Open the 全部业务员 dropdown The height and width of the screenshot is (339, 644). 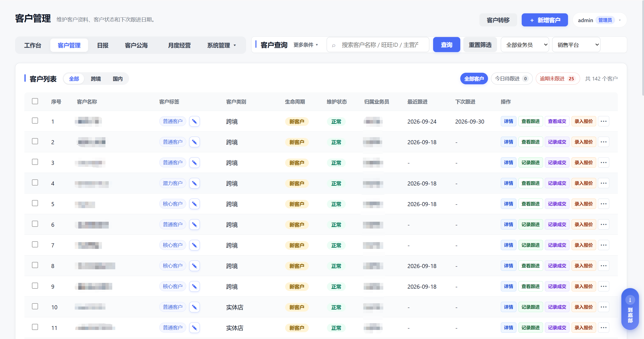click(x=525, y=45)
